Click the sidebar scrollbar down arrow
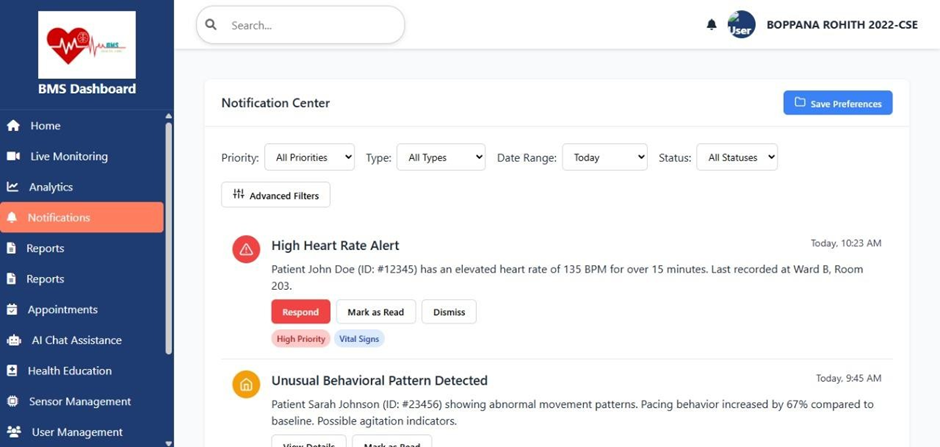The height and width of the screenshot is (447, 940). (168, 441)
